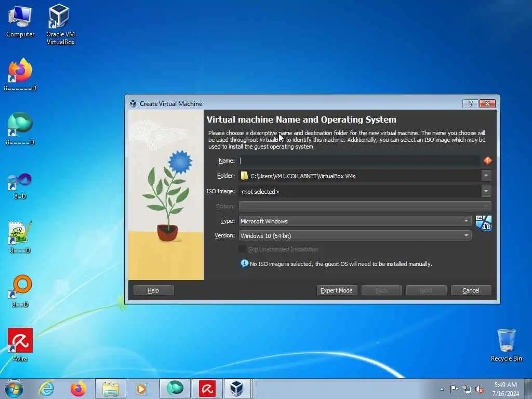Open taskbar clock showing 5:49 AM
Screen dimensions: 532x399
[x=505, y=389]
